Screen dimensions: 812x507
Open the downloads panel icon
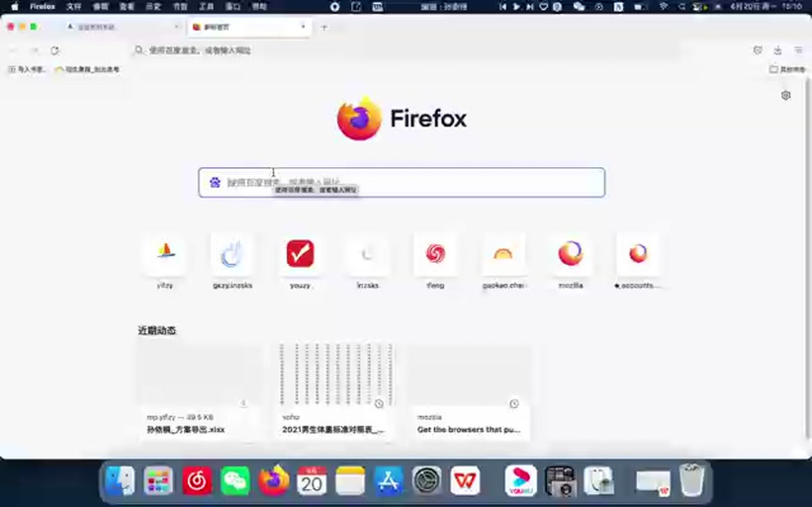[777, 50]
